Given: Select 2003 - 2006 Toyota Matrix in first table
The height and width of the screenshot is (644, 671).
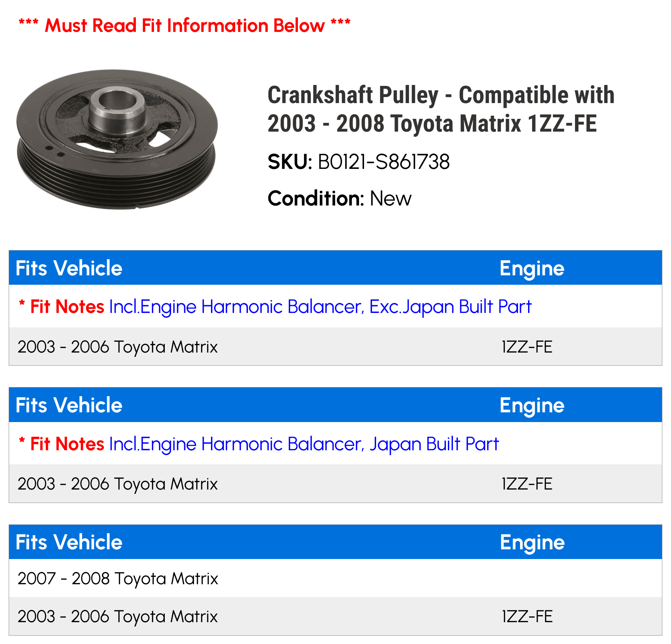Looking at the screenshot, I should [117, 347].
